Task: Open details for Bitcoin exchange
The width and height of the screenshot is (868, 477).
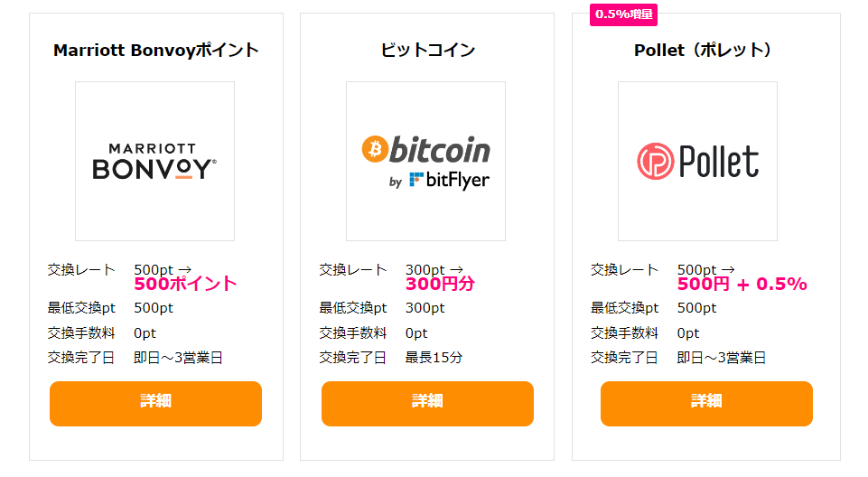Action: (427, 404)
